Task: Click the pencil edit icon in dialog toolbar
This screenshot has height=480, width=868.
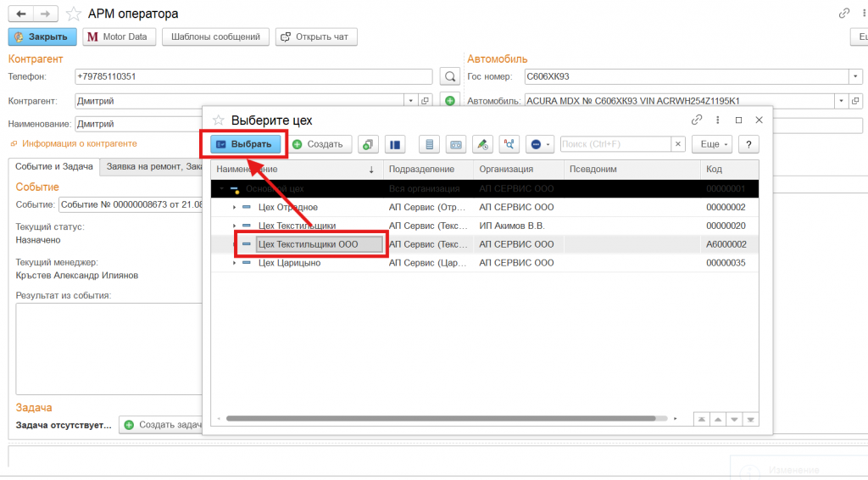Action: coord(481,144)
